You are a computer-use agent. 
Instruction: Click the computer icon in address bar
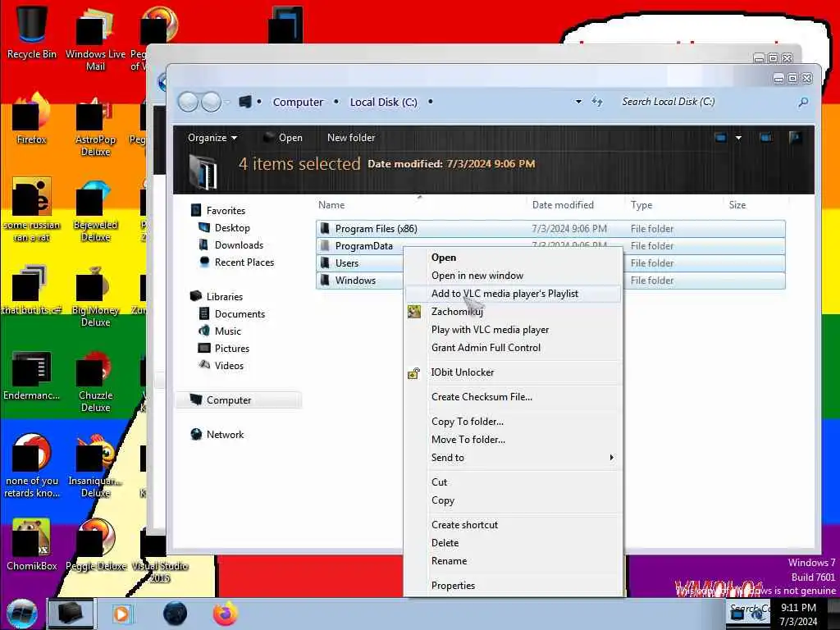coord(244,102)
